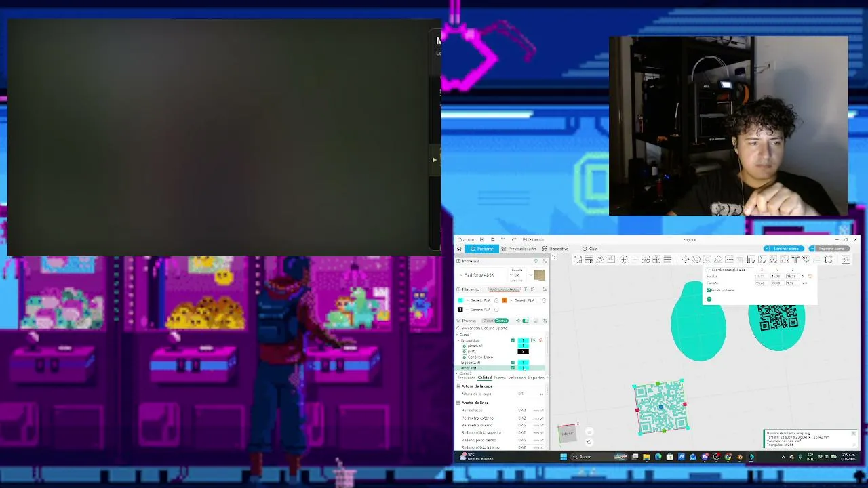The width and height of the screenshot is (868, 488).
Task: Open variable layer height tool
Action: tap(668, 259)
